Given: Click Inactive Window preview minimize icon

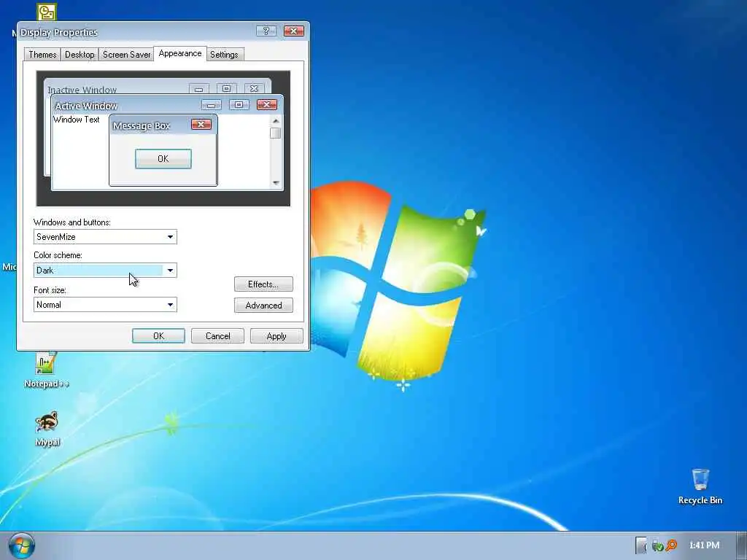Looking at the screenshot, I should (x=198, y=88).
